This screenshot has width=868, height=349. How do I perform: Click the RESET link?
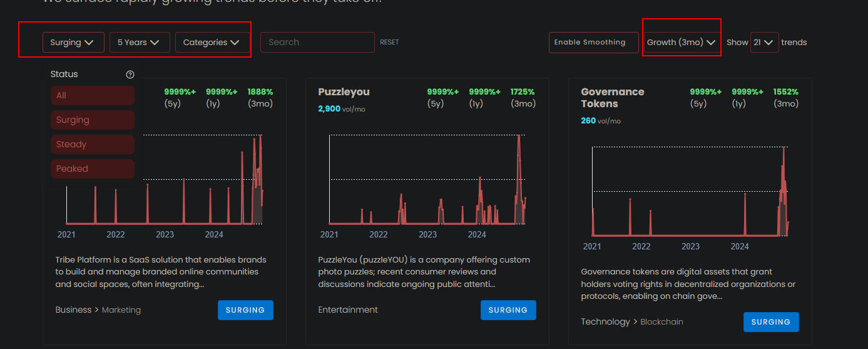tap(389, 43)
